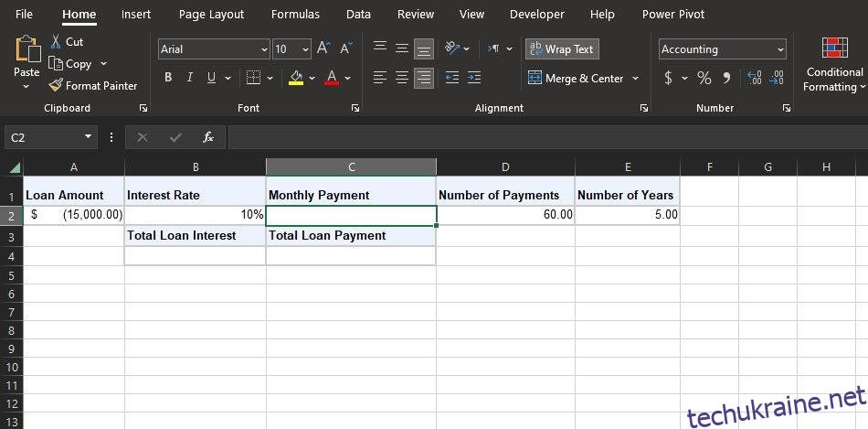This screenshot has width=868, height=429.
Task: Click the Paste clipboard icon
Action: [x=27, y=48]
